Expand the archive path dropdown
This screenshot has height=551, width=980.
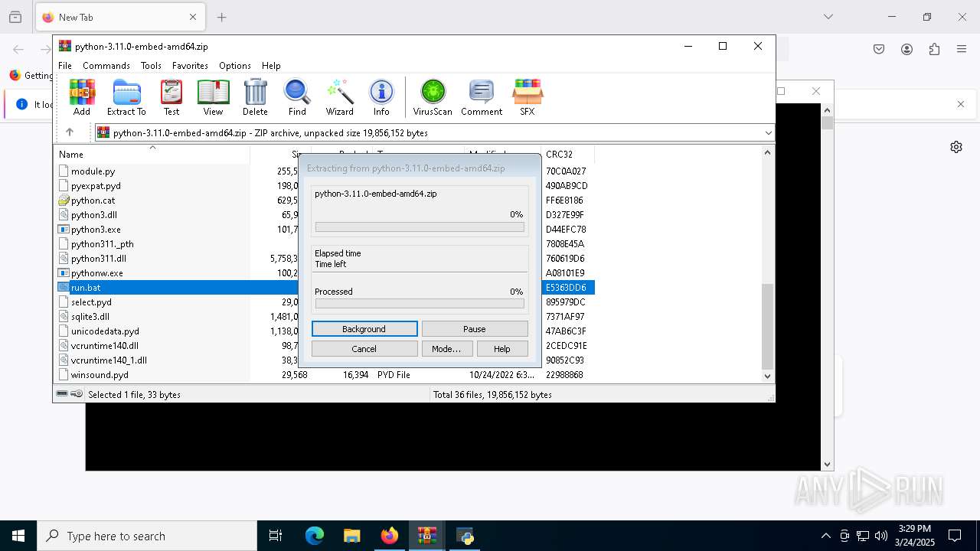click(x=768, y=132)
